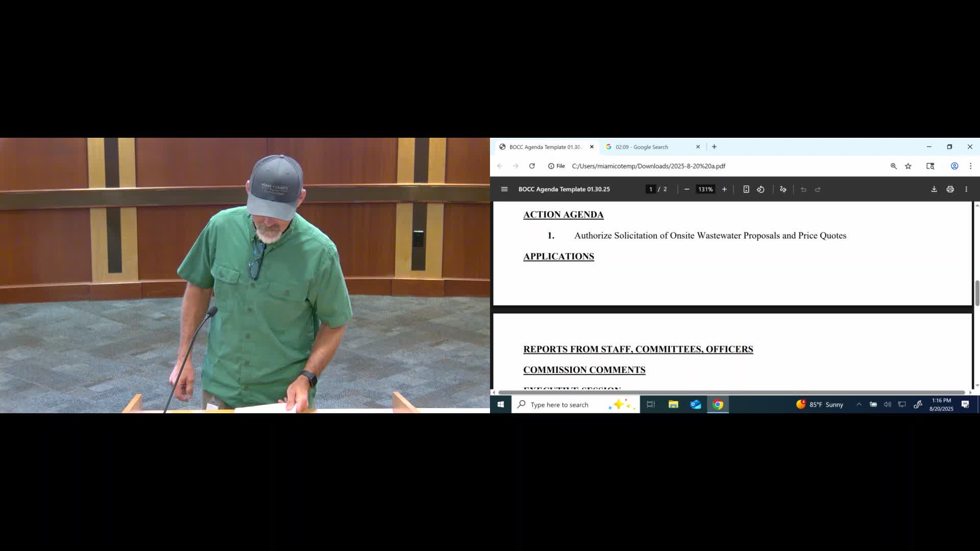Zoom in on the PDF with plus icon
Screen dimensions: 980x551
[x=724, y=189]
